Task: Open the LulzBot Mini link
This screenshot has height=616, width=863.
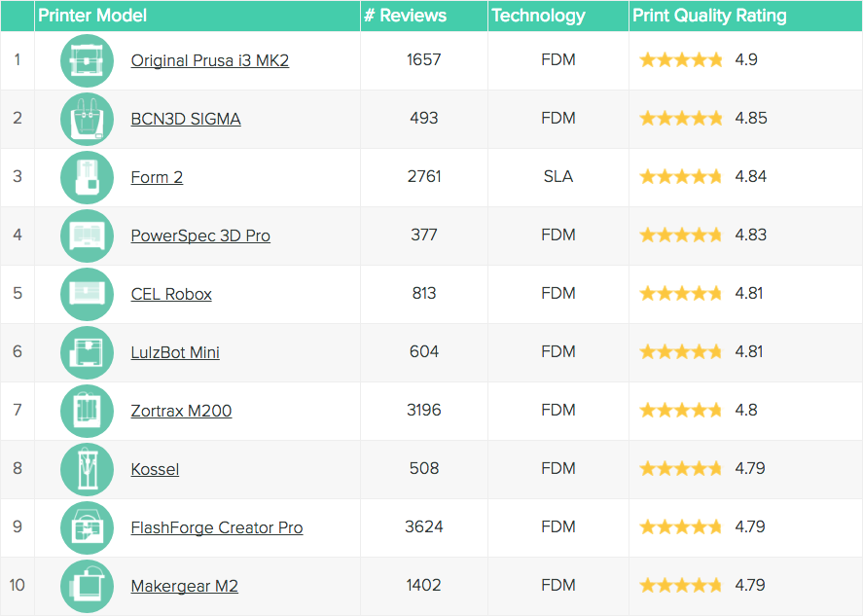Action: [175, 352]
